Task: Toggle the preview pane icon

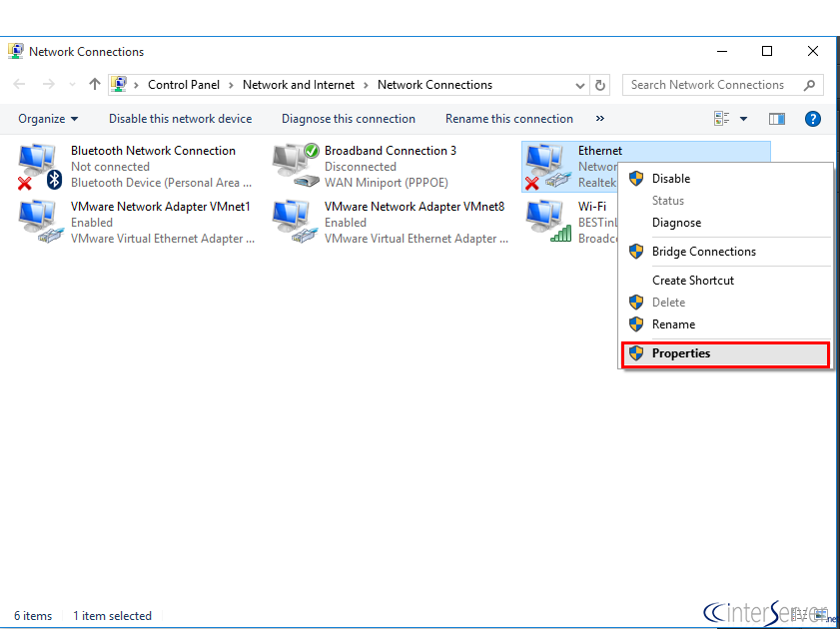Action: tap(776, 119)
